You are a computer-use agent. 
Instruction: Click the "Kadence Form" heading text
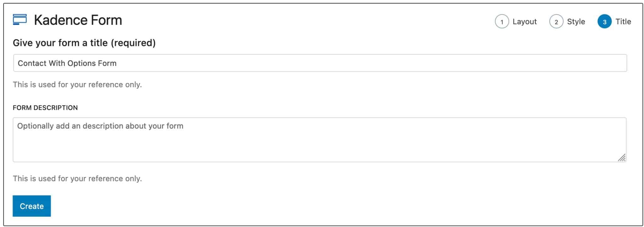[78, 20]
